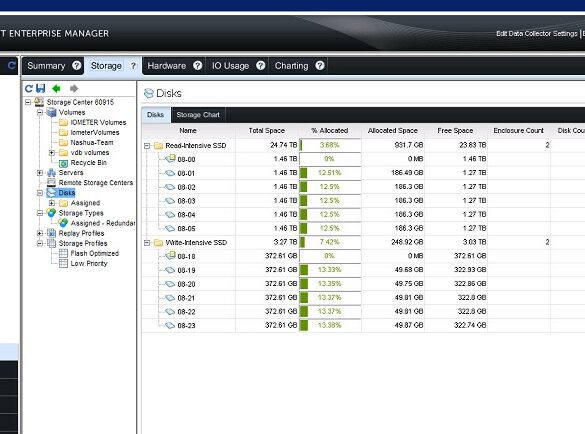Image resolution: width=585 pixels, height=434 pixels.
Task: Sort by the Enclosure Count column header
Action: pyautogui.click(x=519, y=131)
